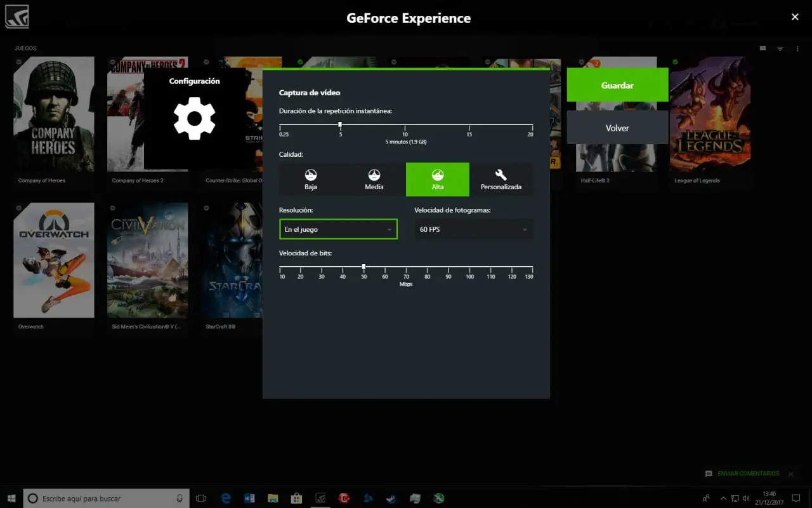Set bitrate slider to 100 Mbps

click(x=469, y=267)
